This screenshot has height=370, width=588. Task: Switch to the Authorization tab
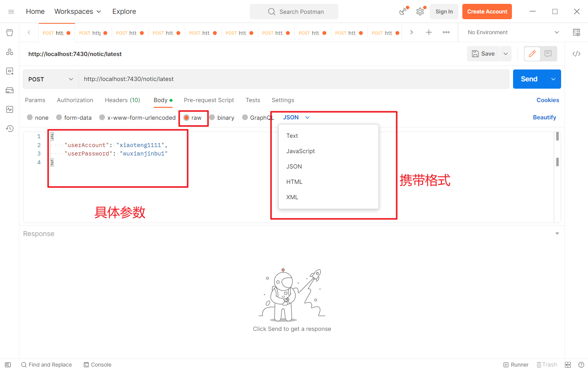[75, 100]
